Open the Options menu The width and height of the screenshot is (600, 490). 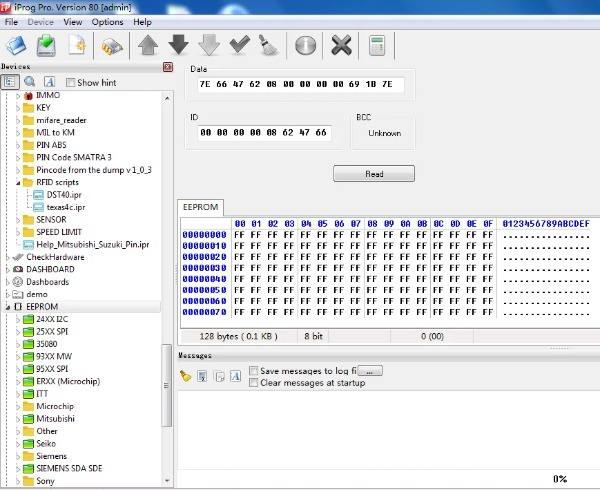click(x=107, y=21)
